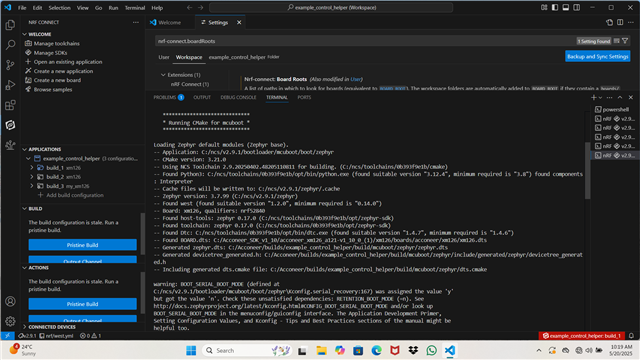Open an existing application entry

coord(68,62)
